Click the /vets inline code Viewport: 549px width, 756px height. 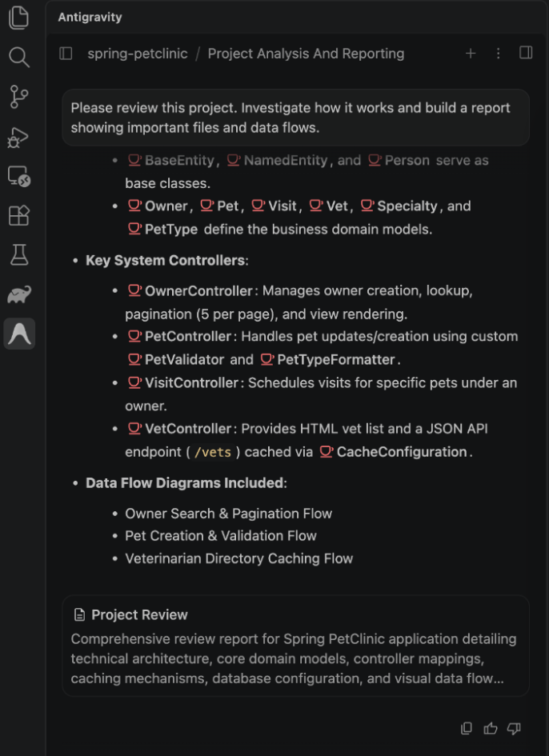click(213, 452)
